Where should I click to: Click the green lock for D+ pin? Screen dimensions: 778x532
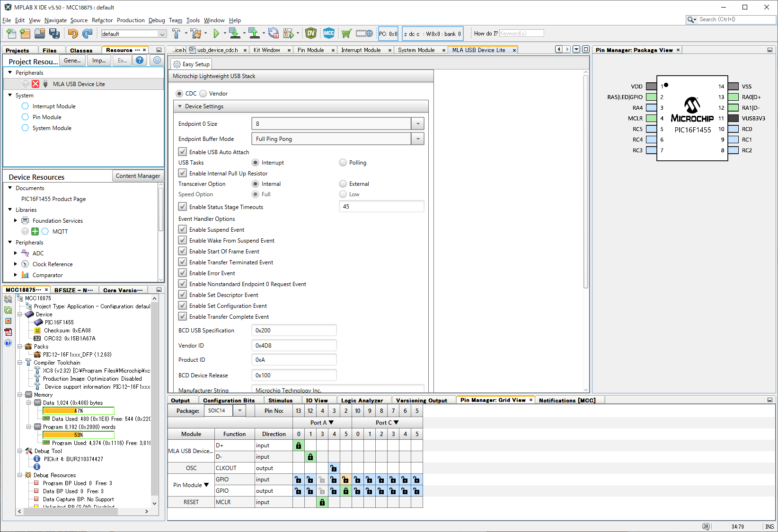coord(299,445)
